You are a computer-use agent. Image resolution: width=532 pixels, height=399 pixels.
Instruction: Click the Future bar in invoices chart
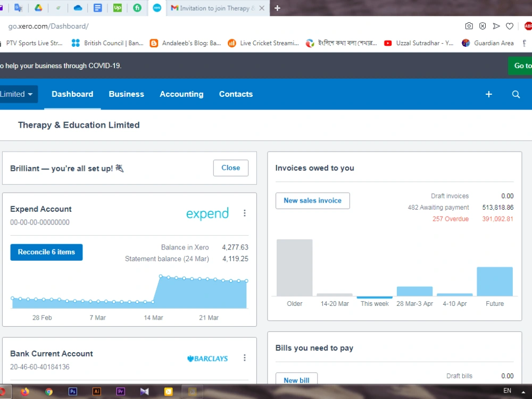tap(494, 280)
